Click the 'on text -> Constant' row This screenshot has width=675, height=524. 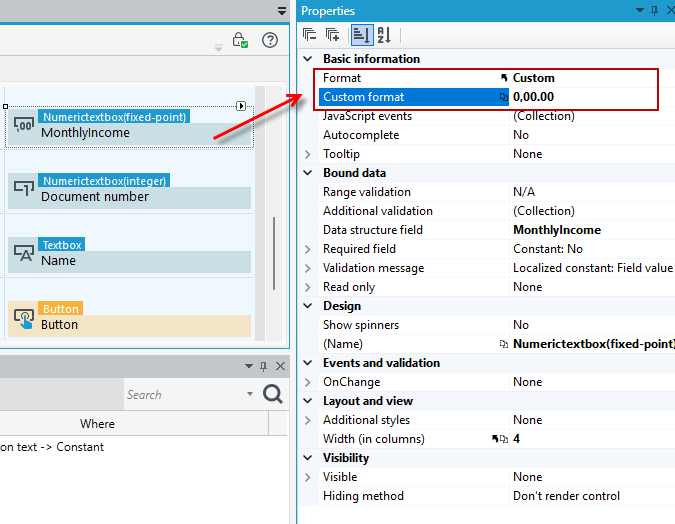[x=52, y=447]
